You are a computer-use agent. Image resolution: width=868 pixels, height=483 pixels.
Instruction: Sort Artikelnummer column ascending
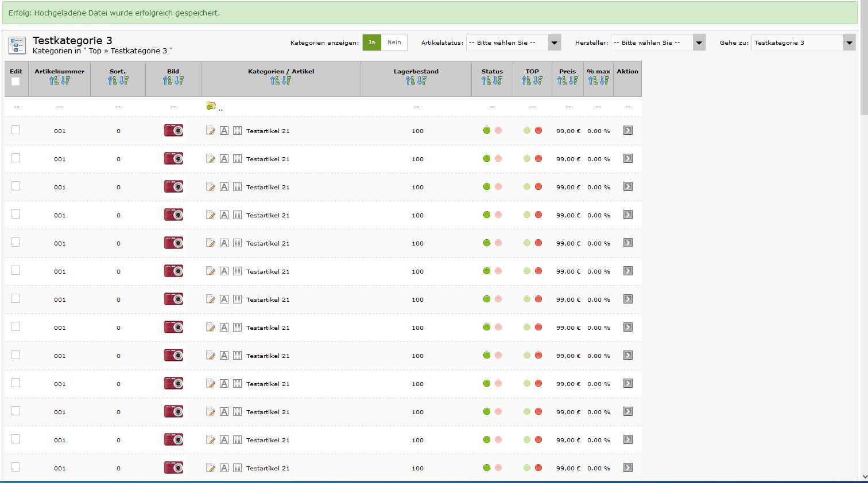pos(54,81)
